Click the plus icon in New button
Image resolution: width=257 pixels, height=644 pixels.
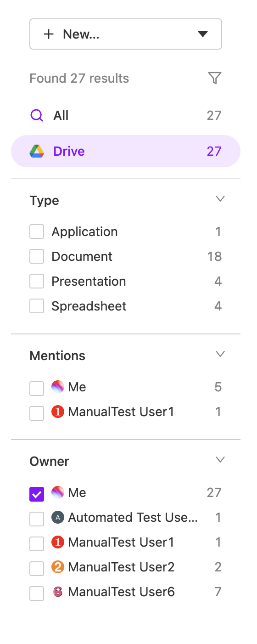(x=49, y=34)
